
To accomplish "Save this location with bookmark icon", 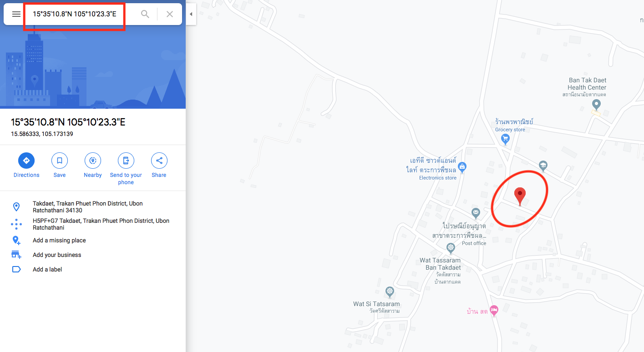I will 60,161.
